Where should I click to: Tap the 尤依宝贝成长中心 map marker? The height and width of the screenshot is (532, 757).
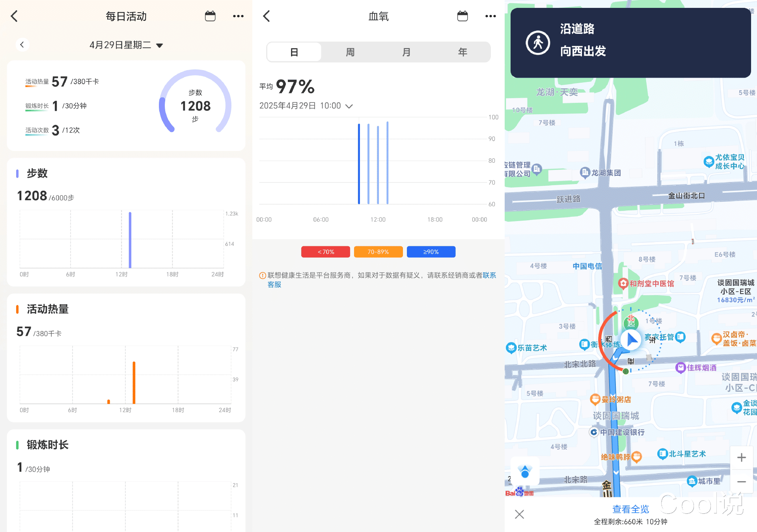pyautogui.click(x=709, y=162)
